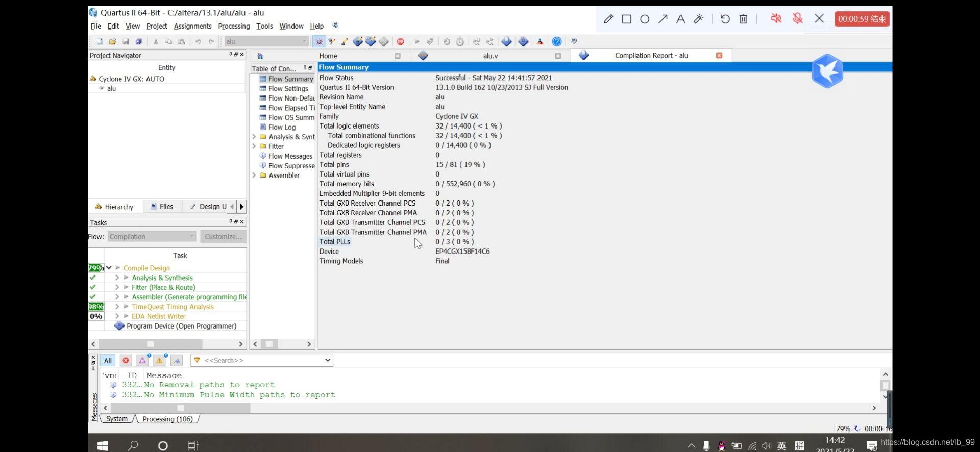
Task: Switch to the System messages tab
Action: click(117, 419)
